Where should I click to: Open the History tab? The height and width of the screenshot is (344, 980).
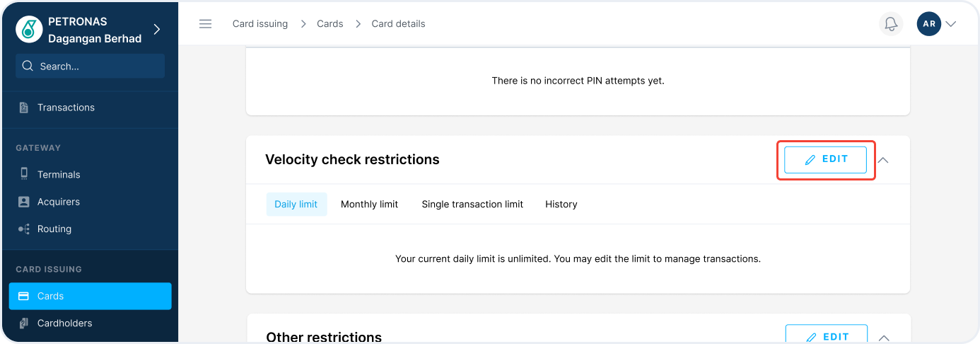tap(561, 205)
